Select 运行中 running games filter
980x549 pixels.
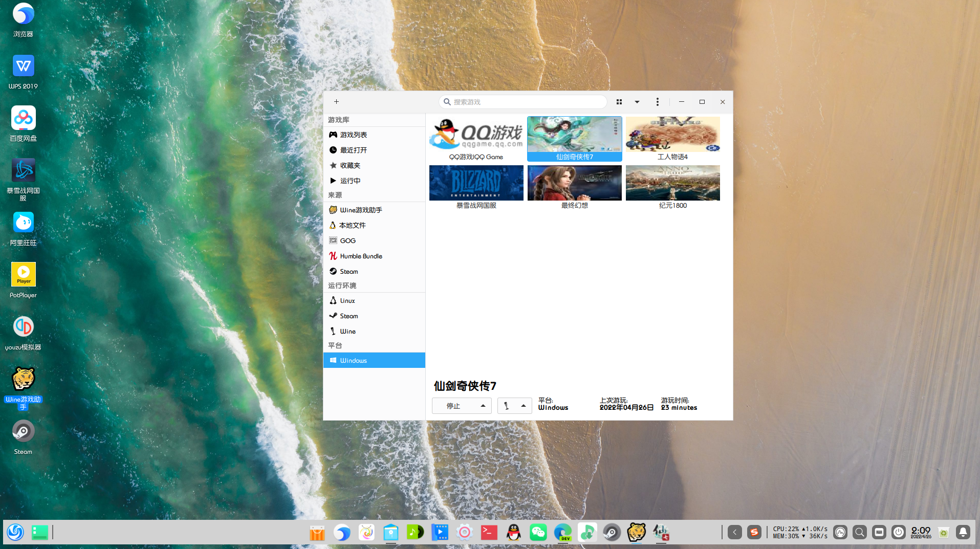350,181
